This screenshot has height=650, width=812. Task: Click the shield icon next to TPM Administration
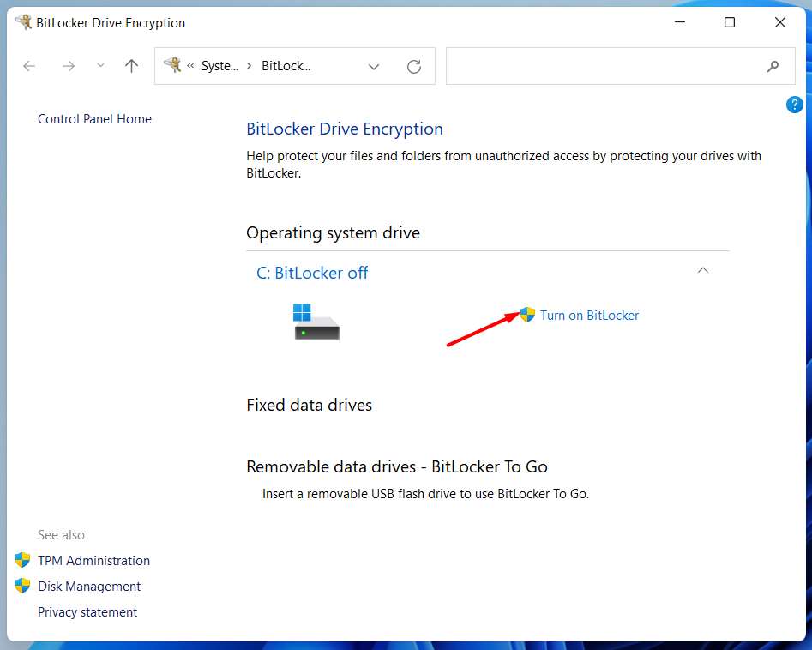[21, 560]
